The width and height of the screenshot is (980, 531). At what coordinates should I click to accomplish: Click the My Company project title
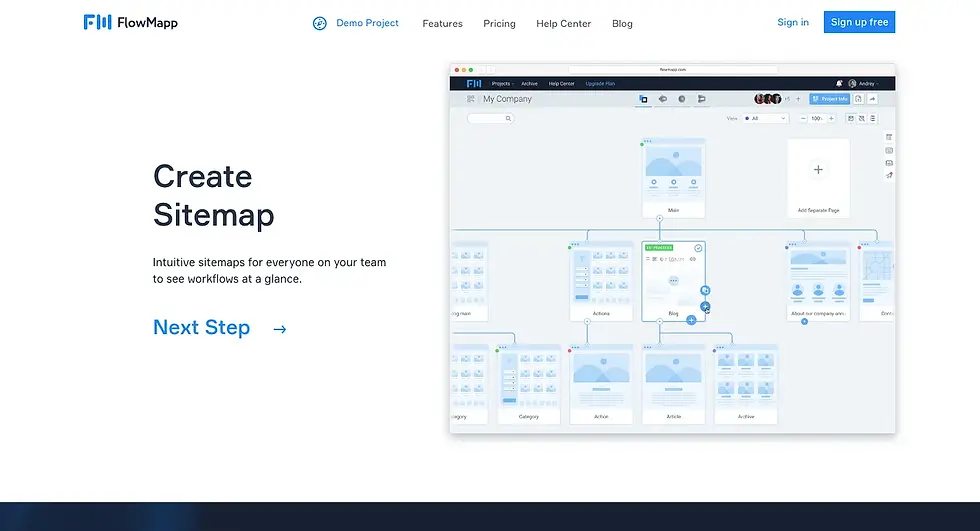click(x=507, y=99)
